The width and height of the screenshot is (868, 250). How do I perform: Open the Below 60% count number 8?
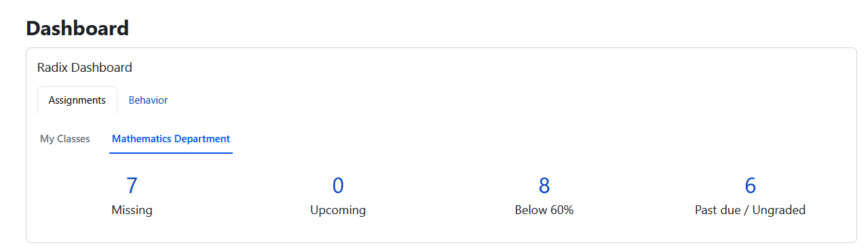click(544, 186)
